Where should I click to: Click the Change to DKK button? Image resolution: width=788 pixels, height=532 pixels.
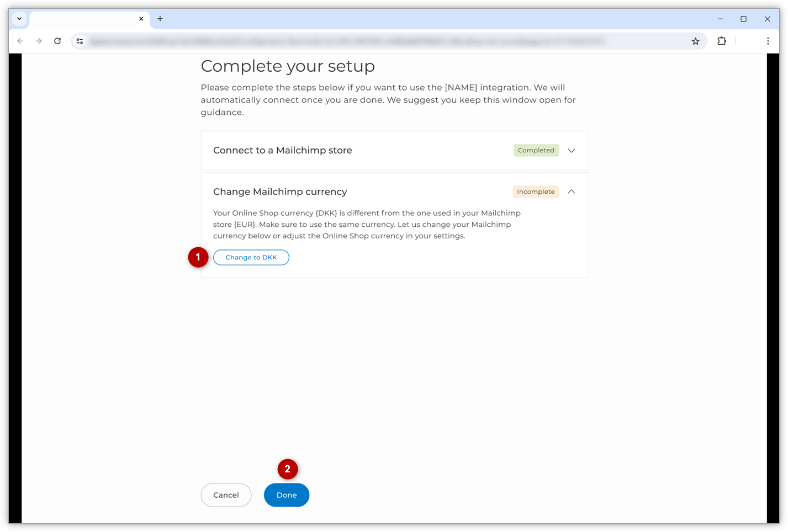[x=251, y=257]
